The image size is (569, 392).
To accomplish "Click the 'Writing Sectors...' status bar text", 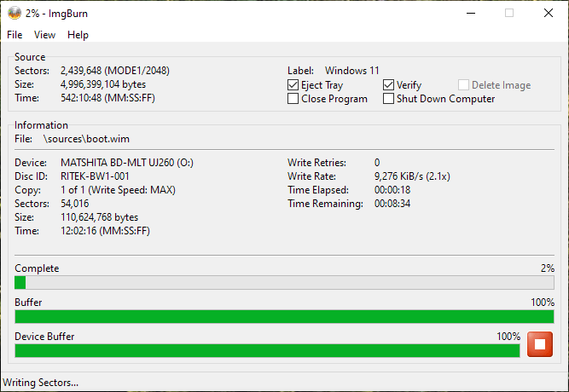I will point(41,383).
